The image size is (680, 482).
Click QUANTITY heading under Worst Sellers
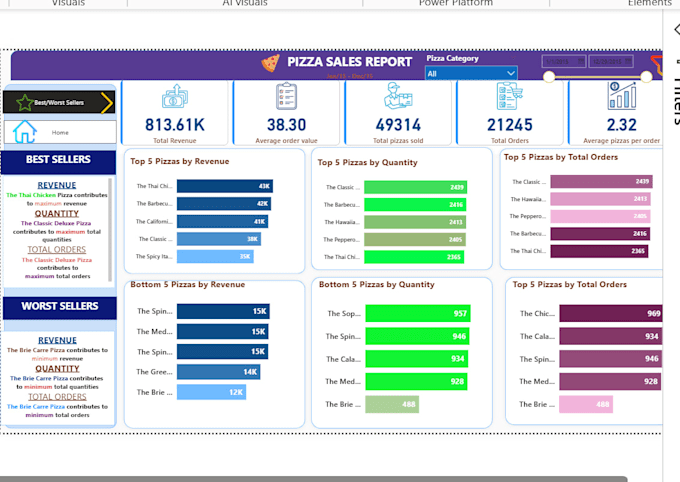coord(57,369)
